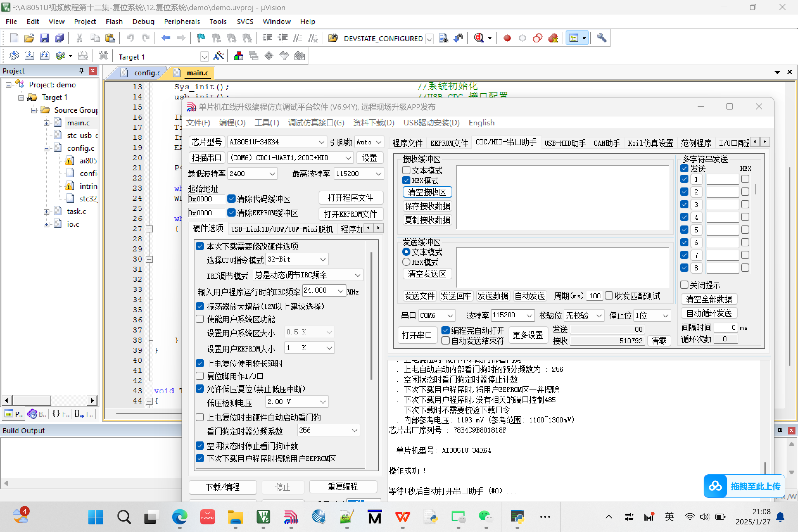The image size is (798, 532).
Task: Click the 打开程序文件 button
Action: 351,198
